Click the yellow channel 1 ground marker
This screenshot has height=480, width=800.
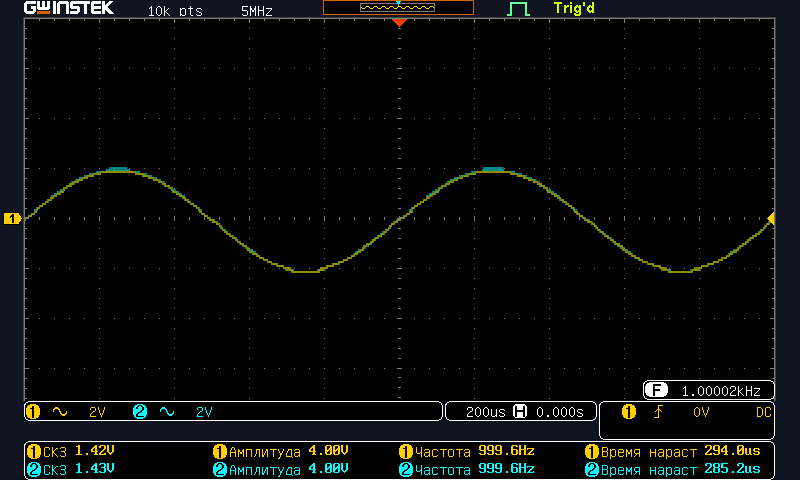tap(12, 218)
